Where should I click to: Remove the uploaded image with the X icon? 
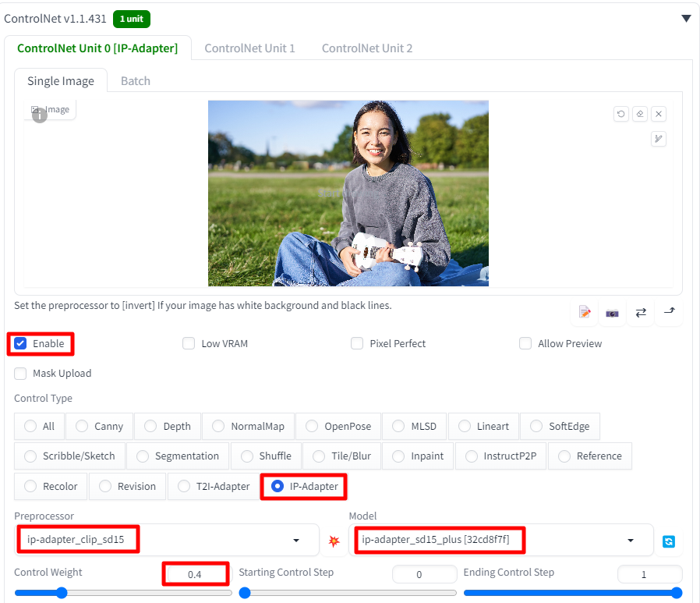pyautogui.click(x=659, y=114)
